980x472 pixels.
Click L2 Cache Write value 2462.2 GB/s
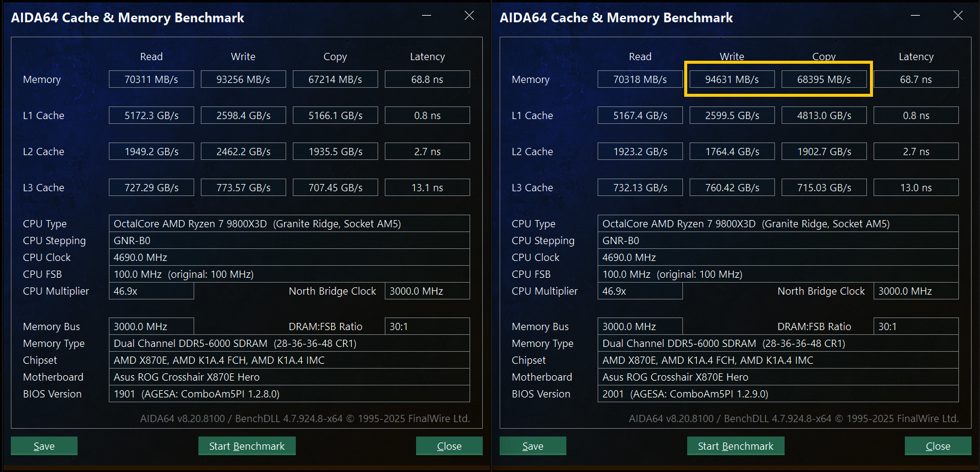click(243, 152)
